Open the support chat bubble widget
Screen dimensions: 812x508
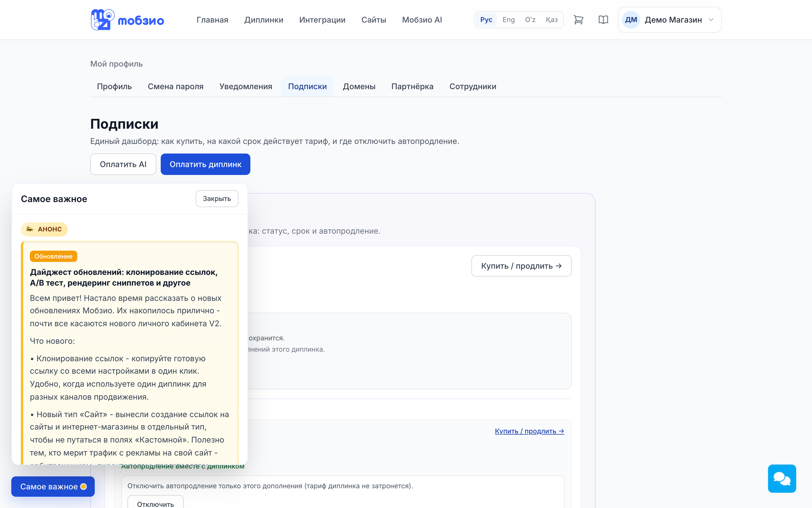pyautogui.click(x=782, y=478)
